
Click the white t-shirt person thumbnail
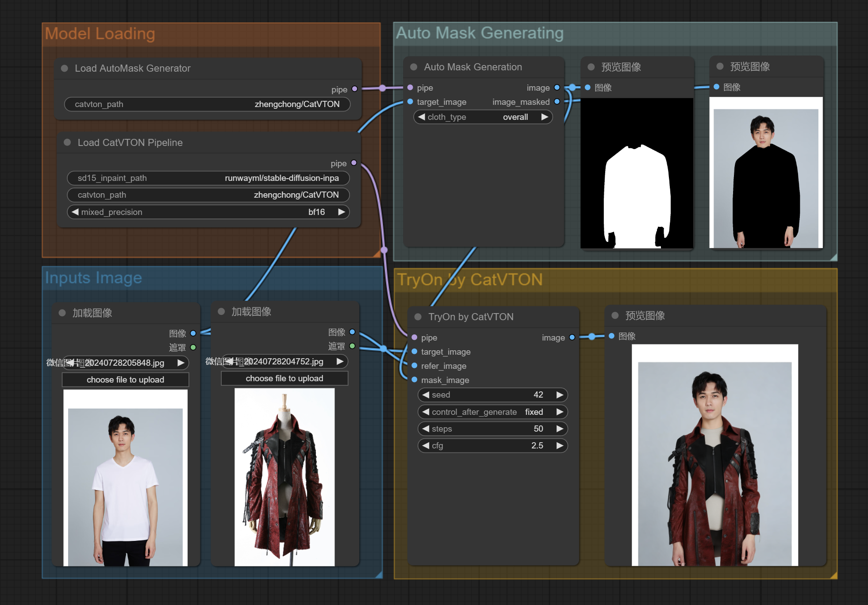tap(126, 478)
